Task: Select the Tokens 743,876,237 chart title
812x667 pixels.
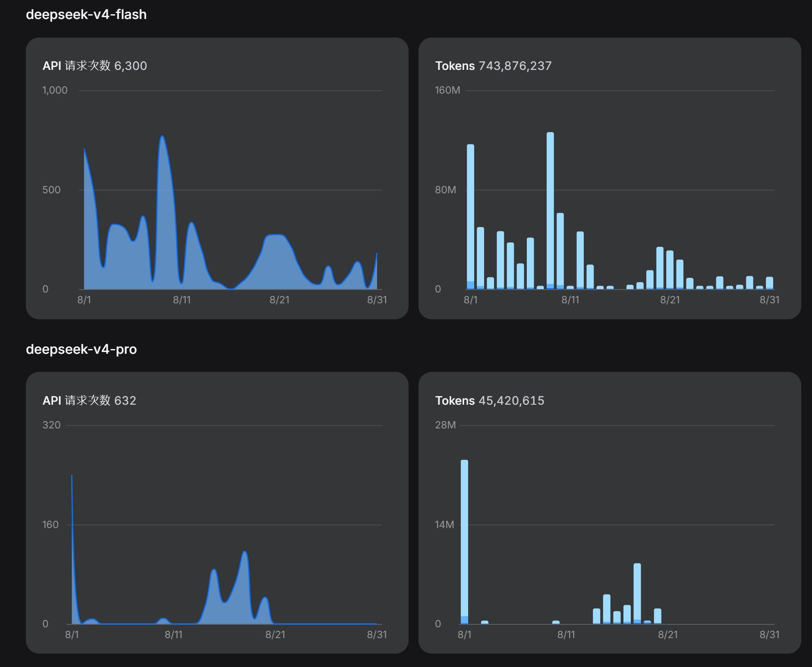Action: 494,66
